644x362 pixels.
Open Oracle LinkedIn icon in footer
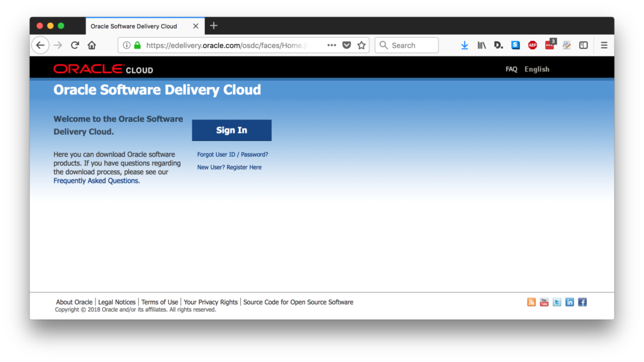tap(570, 302)
